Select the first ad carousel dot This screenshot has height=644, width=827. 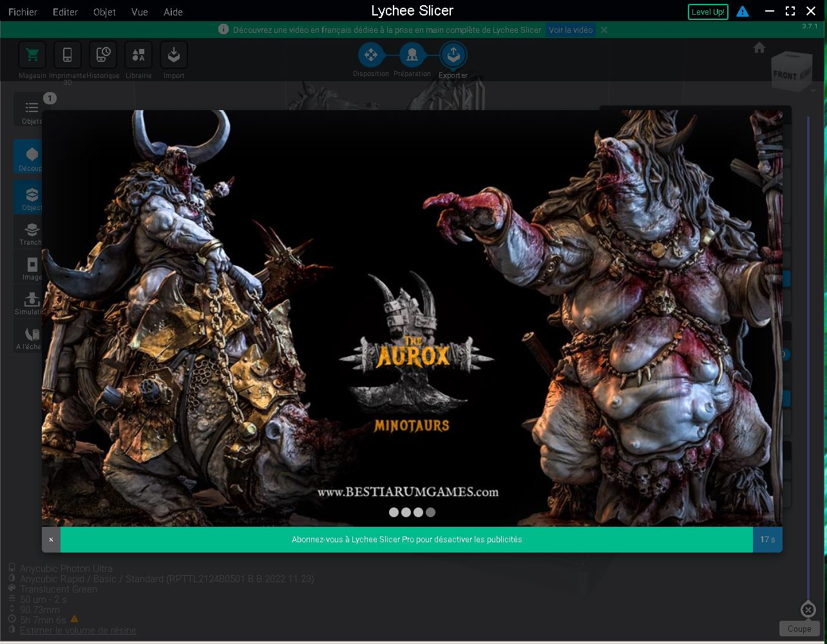[x=394, y=513]
